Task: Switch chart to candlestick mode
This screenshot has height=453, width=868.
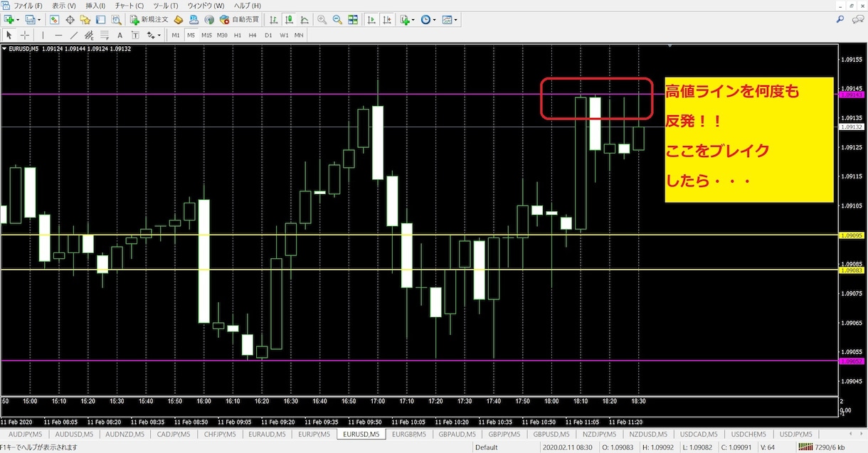Action: coord(290,20)
